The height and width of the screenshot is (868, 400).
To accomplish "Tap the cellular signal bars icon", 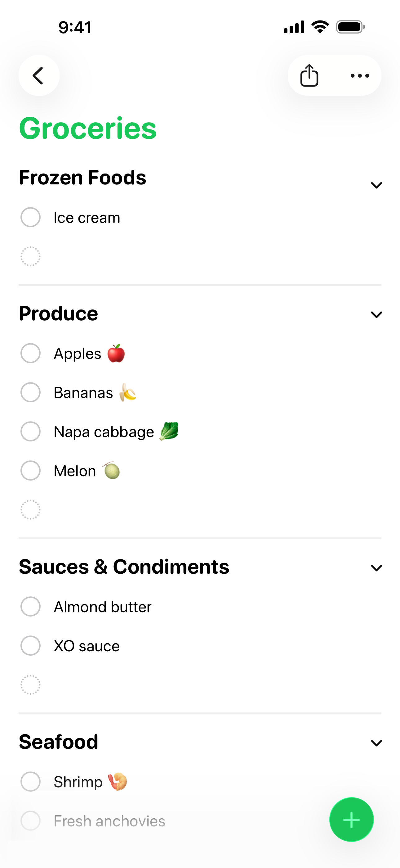I will point(294,27).
